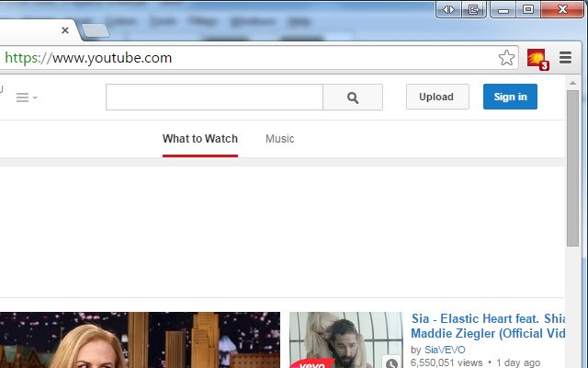Close the current browser tab
The image size is (588, 368).
pos(65,30)
